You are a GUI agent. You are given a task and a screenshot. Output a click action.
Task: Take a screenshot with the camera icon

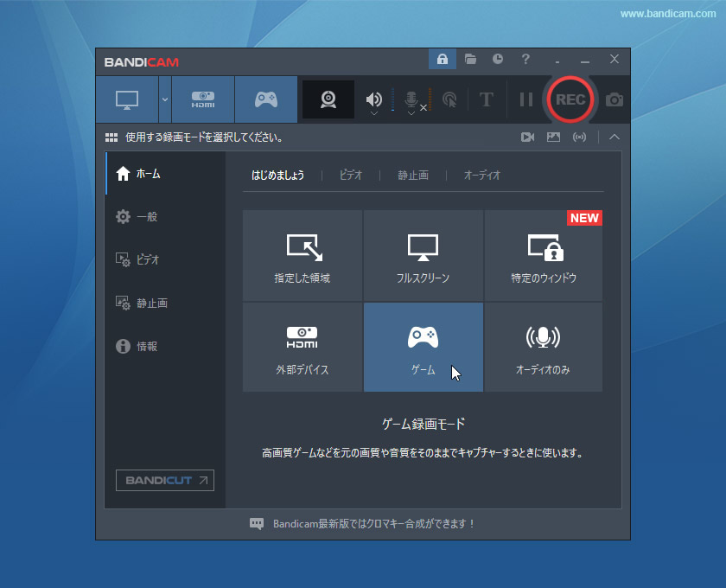[615, 99]
